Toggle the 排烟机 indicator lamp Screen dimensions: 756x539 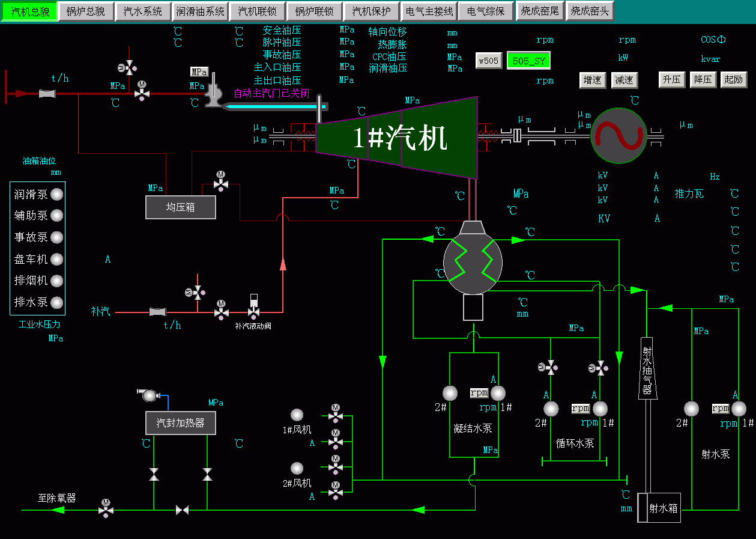57,281
